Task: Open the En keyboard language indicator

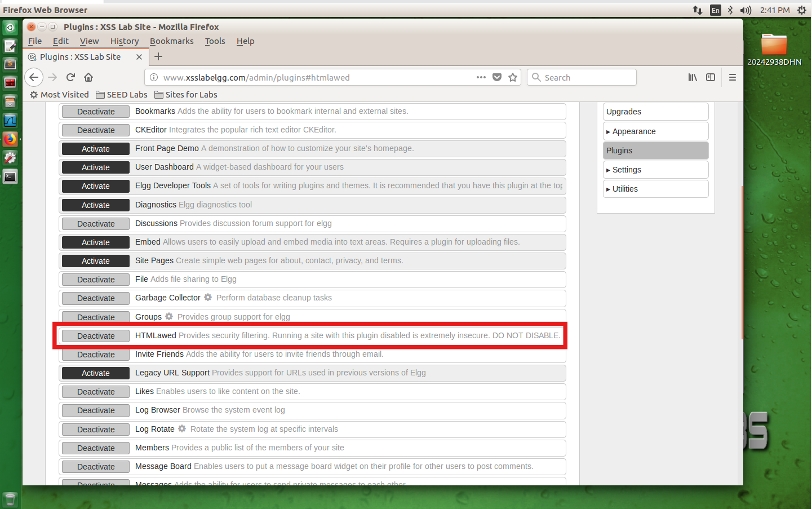Action: pos(715,10)
